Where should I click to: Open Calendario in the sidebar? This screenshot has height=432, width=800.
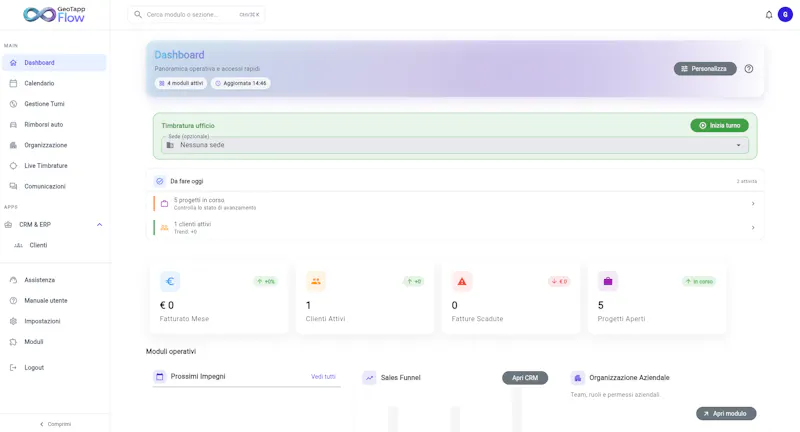coord(54,83)
